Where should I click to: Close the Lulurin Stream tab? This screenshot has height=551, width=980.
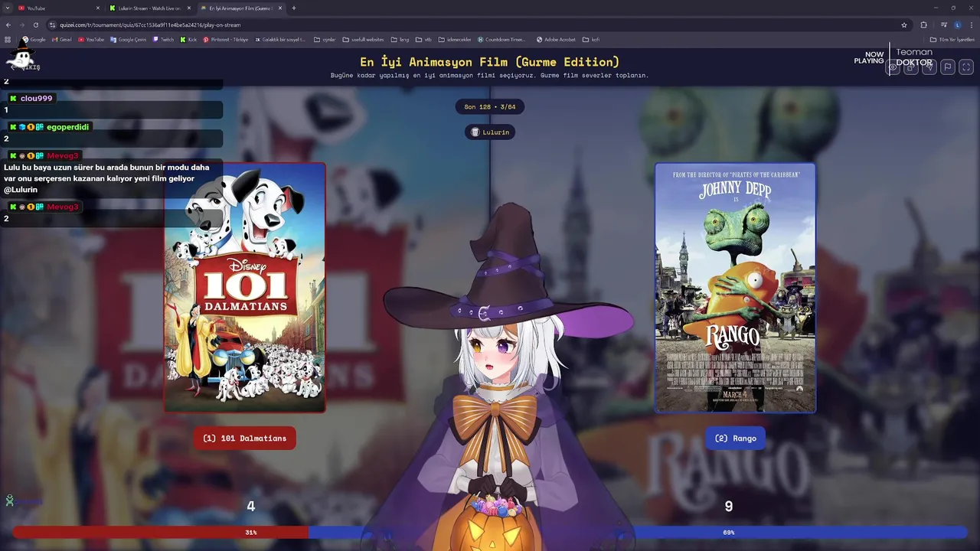[x=189, y=8]
